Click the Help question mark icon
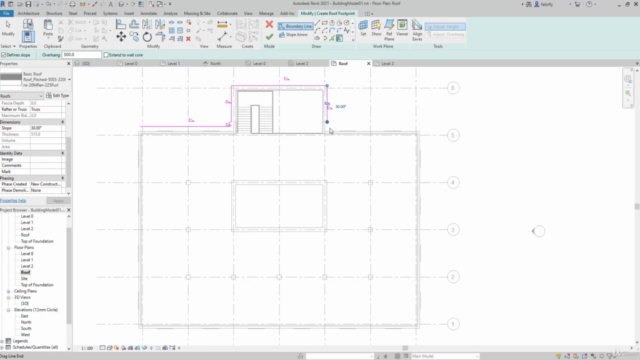The height and width of the screenshot is (360, 640). coord(589,4)
